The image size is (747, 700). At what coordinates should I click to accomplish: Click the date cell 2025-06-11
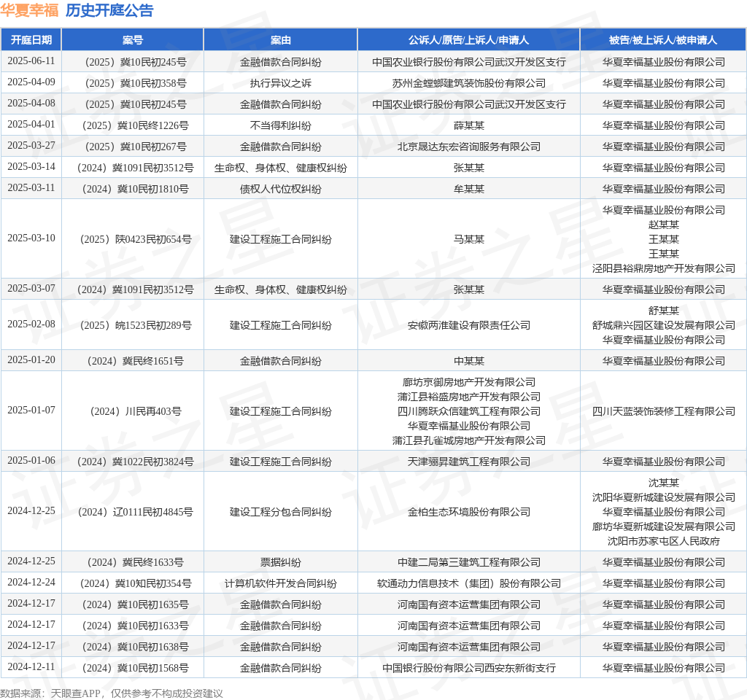pos(31,61)
